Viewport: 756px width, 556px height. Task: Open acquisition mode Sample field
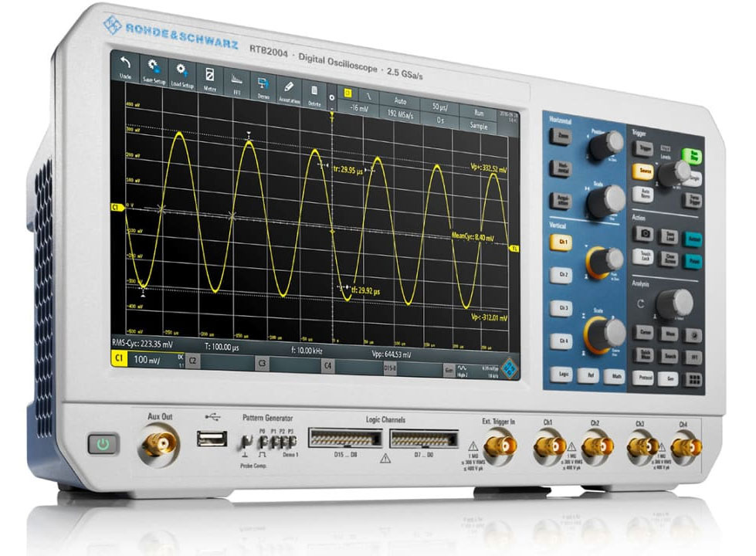478,126
